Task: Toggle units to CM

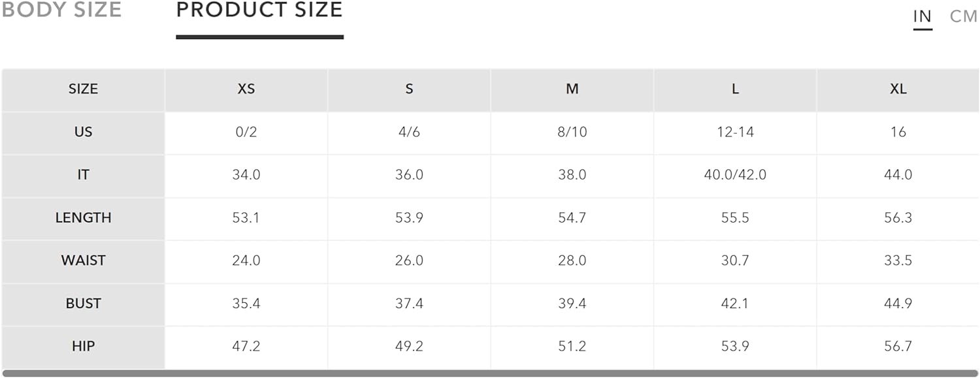Action: (x=964, y=16)
